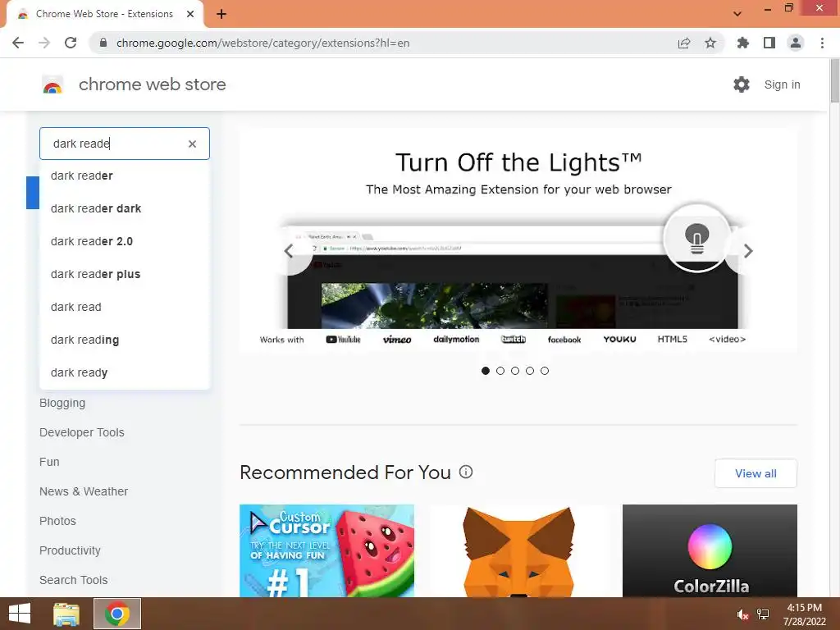Viewport: 840px width, 630px height.
Task: Click the page vertical scrollbar thumb
Action: click(x=834, y=80)
